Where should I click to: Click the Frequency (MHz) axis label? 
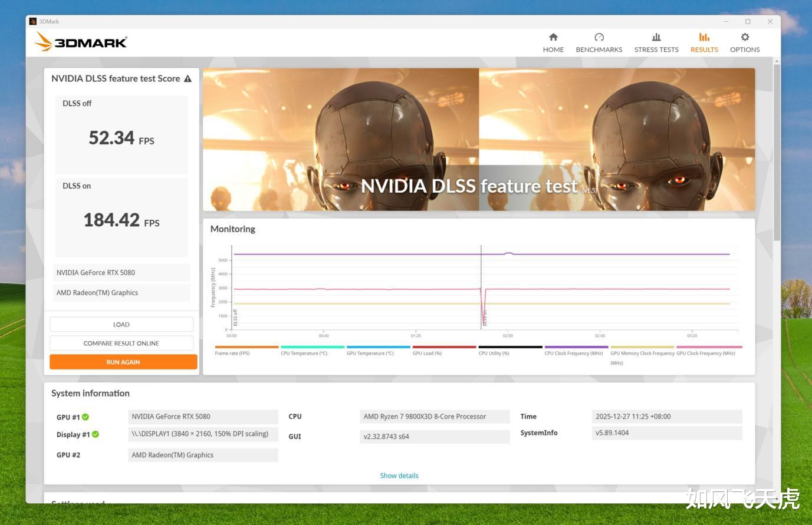pos(213,288)
